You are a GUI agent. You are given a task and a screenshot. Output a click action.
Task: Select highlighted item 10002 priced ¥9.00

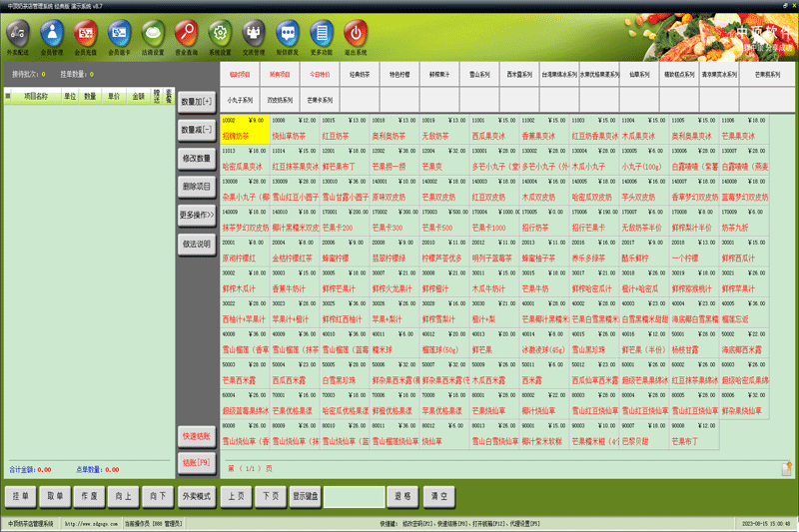[x=245, y=130]
